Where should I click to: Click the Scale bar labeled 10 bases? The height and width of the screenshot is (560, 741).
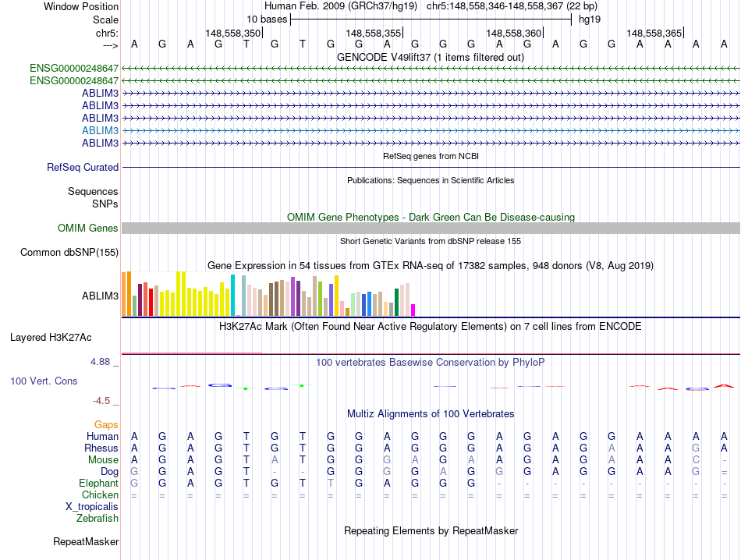[x=430, y=19]
